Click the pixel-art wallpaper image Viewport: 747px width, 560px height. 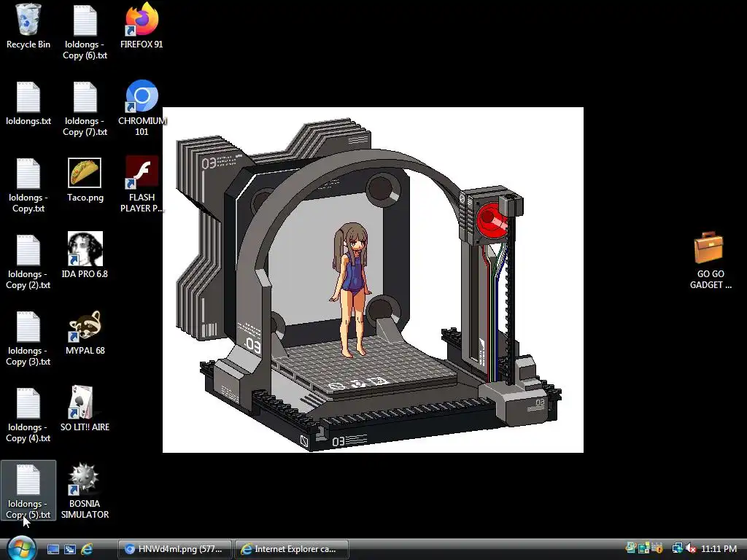pyautogui.click(x=373, y=280)
